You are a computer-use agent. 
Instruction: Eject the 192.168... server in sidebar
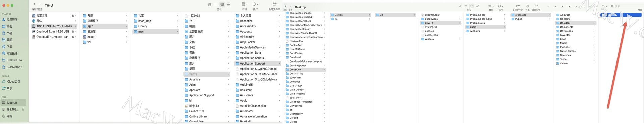pyautogui.click(x=23, y=109)
